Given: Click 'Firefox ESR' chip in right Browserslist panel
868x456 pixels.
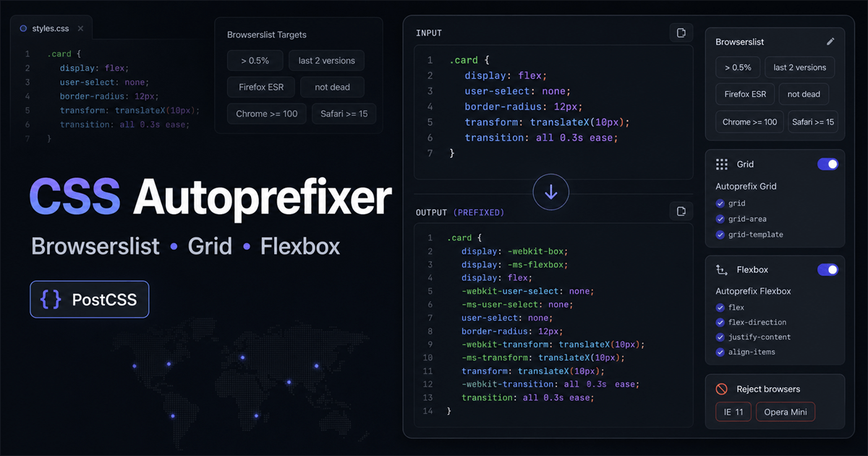Looking at the screenshot, I should (745, 94).
